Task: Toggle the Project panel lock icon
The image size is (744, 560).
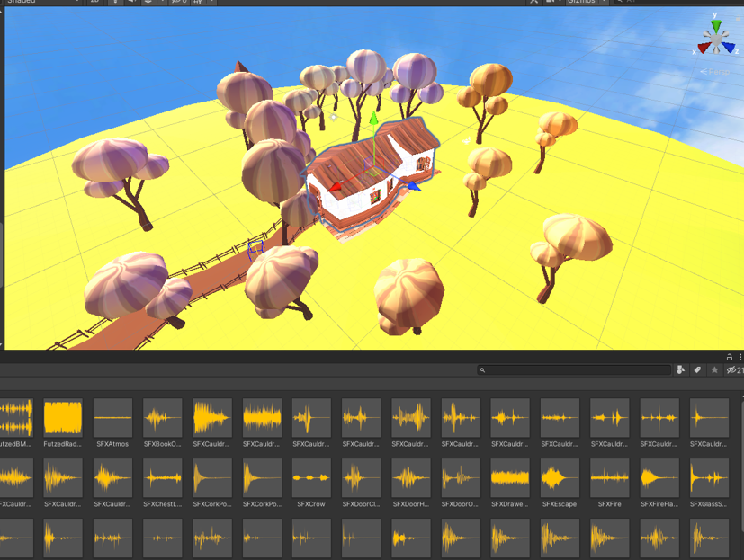Action: coord(729,357)
